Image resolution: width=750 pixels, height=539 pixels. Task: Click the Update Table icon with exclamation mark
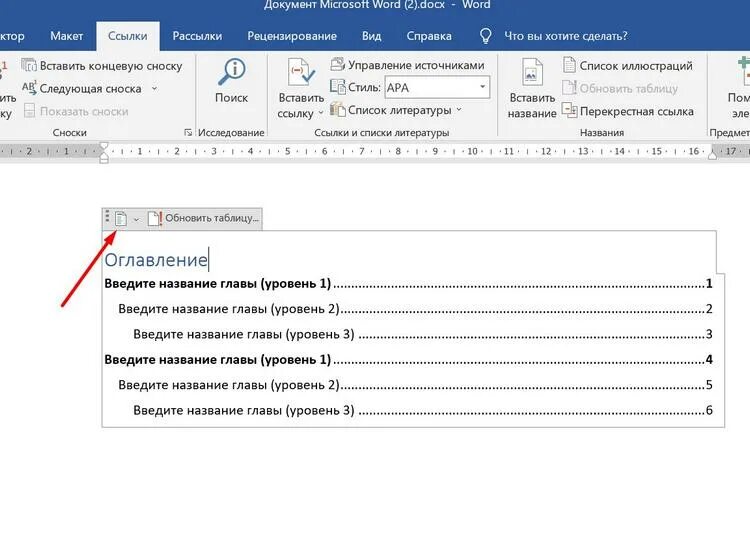click(155, 218)
